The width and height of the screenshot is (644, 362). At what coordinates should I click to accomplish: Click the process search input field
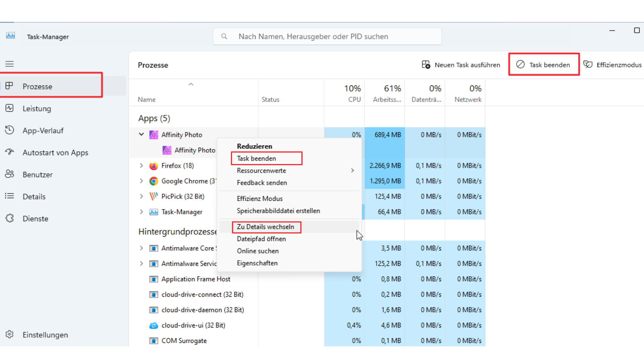327,37
